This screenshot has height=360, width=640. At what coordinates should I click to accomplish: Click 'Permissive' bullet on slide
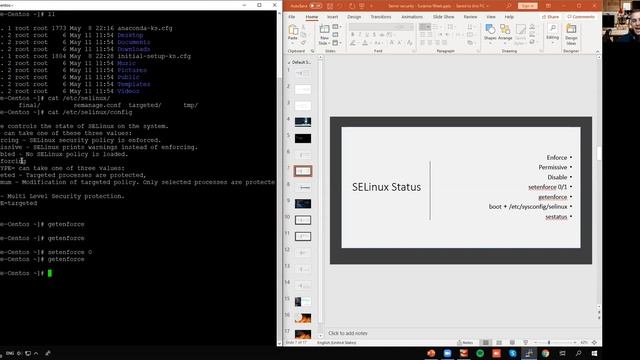click(x=553, y=167)
